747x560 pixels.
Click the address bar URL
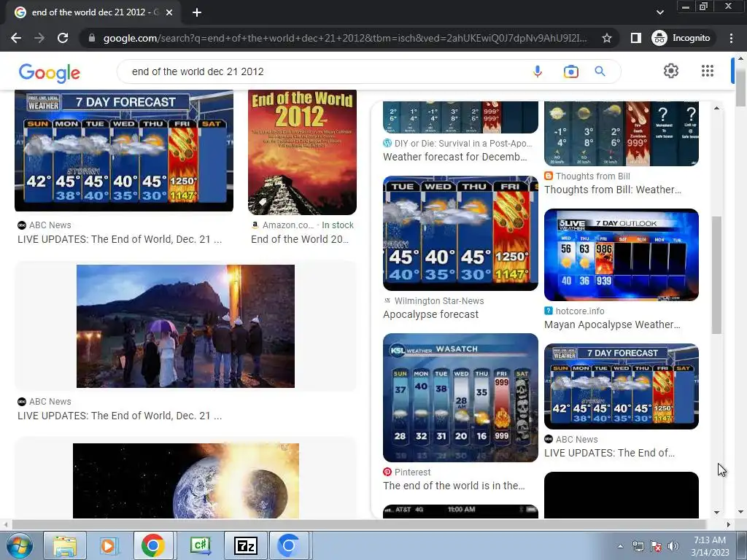click(345, 38)
